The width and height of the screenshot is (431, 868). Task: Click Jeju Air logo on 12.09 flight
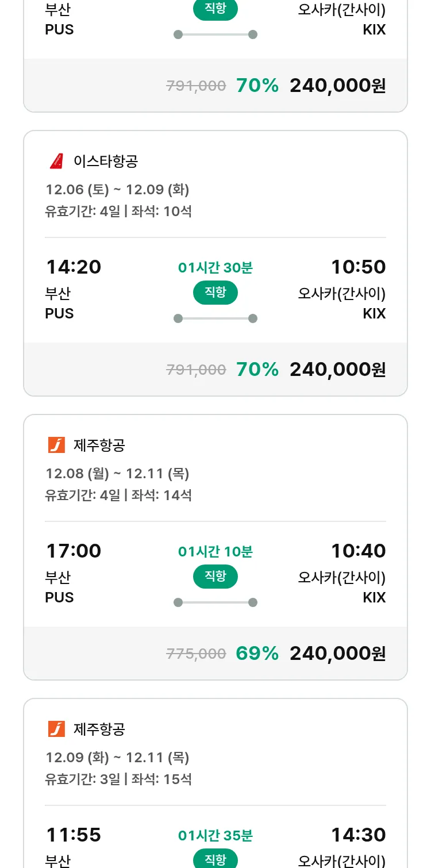tap(56, 729)
